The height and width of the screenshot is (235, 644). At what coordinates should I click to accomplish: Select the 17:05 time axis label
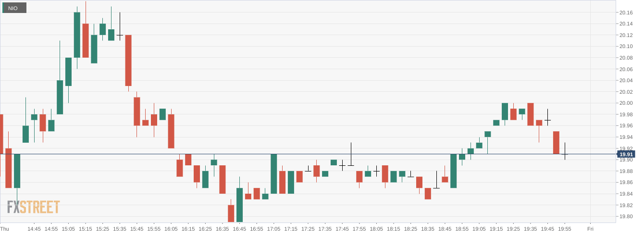pyautogui.click(x=273, y=229)
